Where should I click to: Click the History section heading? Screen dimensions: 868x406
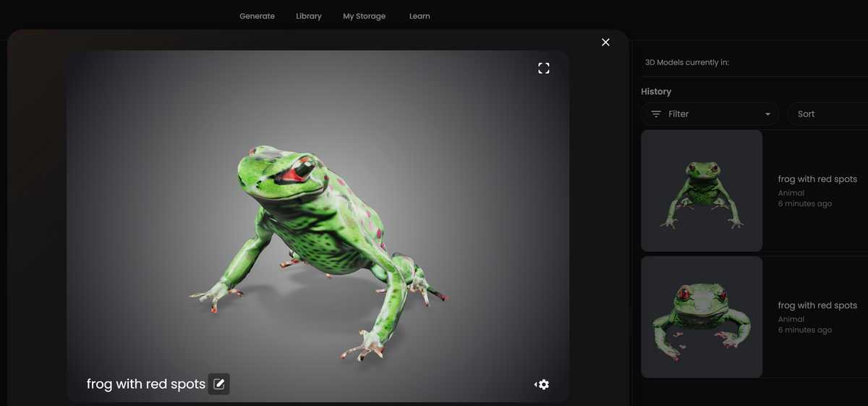point(656,91)
